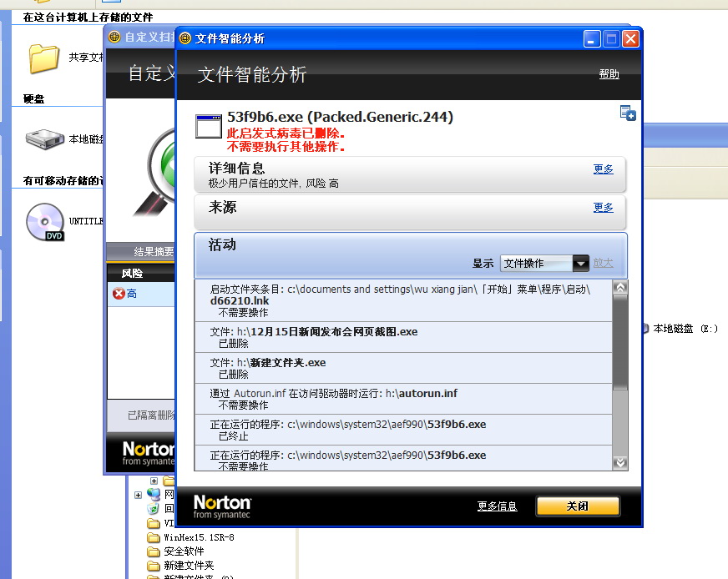Click the Norton icon in the 文件智能分析 title bar
This screenshot has height=579, width=728.
point(185,38)
